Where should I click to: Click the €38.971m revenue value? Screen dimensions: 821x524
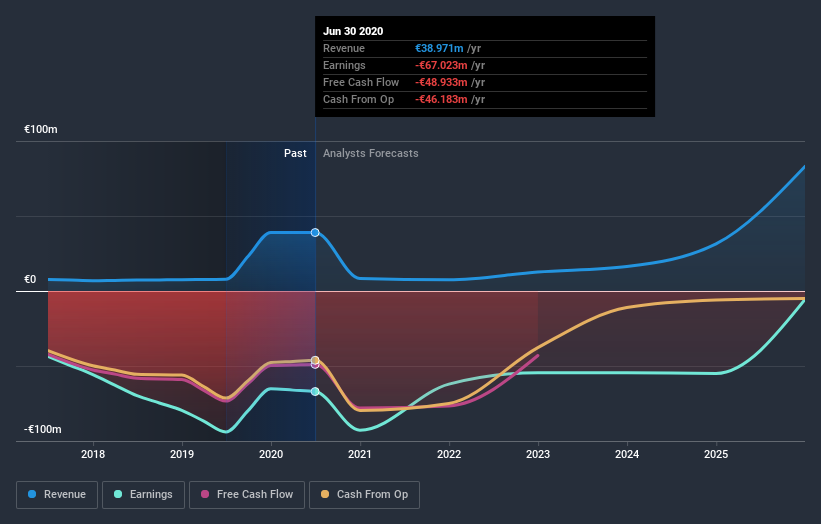[x=439, y=48]
